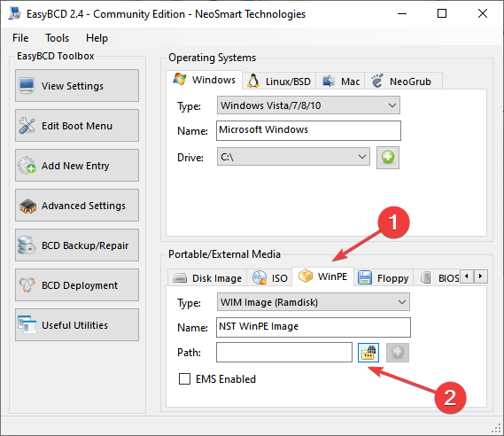Close the EasyBCD window
Viewport: 504px width, 436px height.
(483, 13)
